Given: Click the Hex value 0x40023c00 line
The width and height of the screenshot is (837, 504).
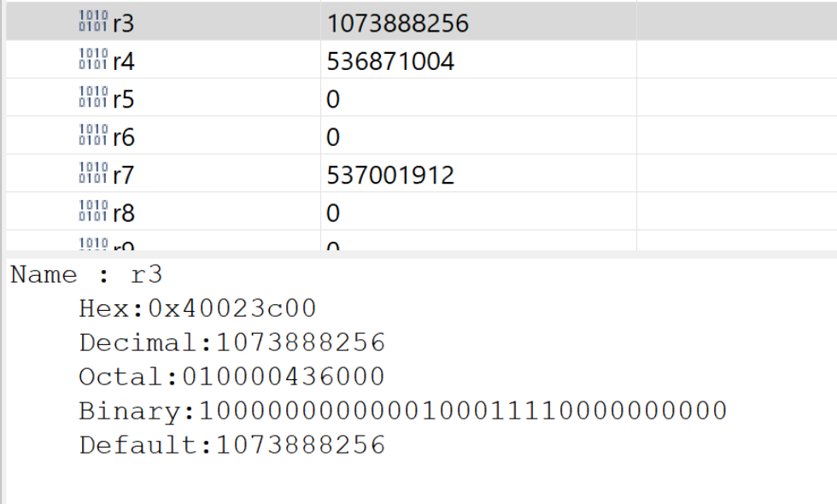Looking at the screenshot, I should [197, 308].
